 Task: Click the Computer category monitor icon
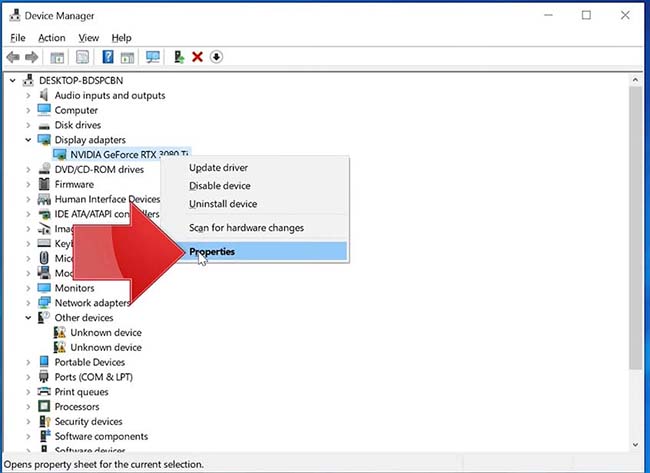[44, 110]
